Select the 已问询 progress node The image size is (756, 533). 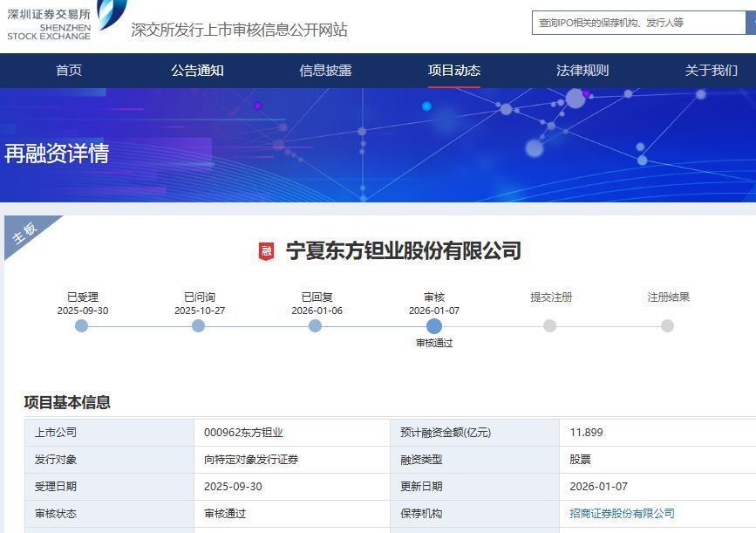(x=199, y=326)
